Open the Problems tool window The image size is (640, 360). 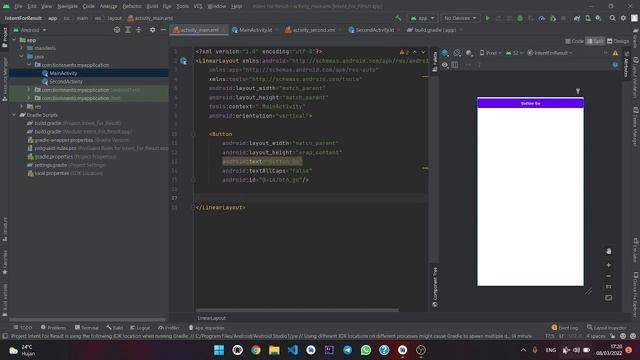tap(53, 328)
